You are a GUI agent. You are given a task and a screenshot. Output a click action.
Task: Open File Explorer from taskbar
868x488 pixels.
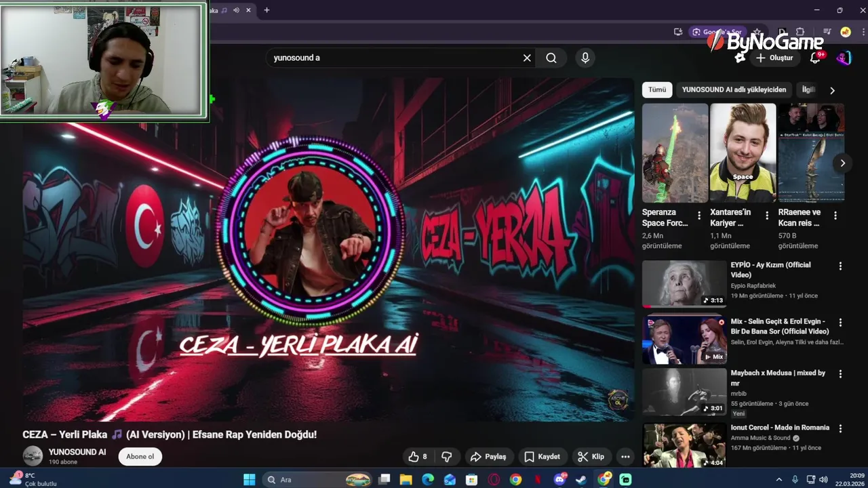pyautogui.click(x=406, y=479)
